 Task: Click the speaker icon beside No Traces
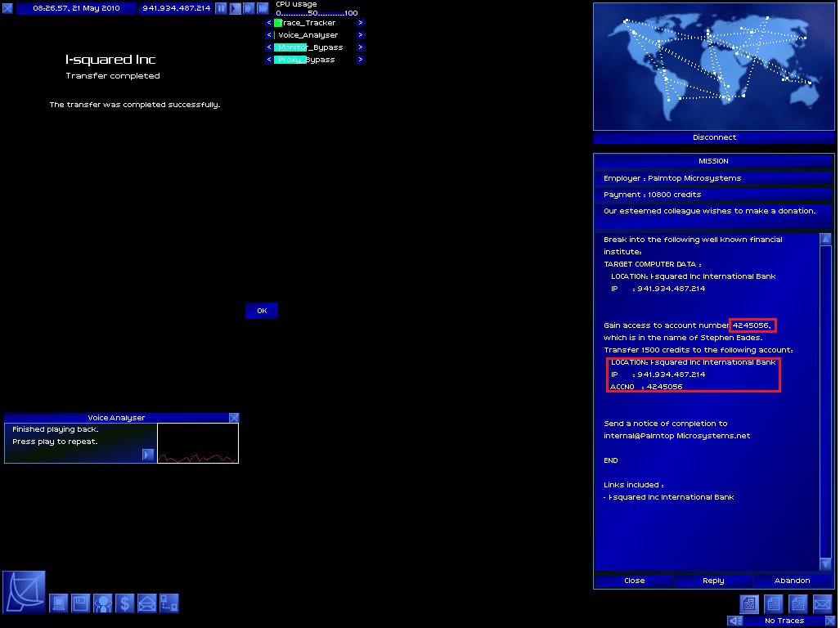735,621
